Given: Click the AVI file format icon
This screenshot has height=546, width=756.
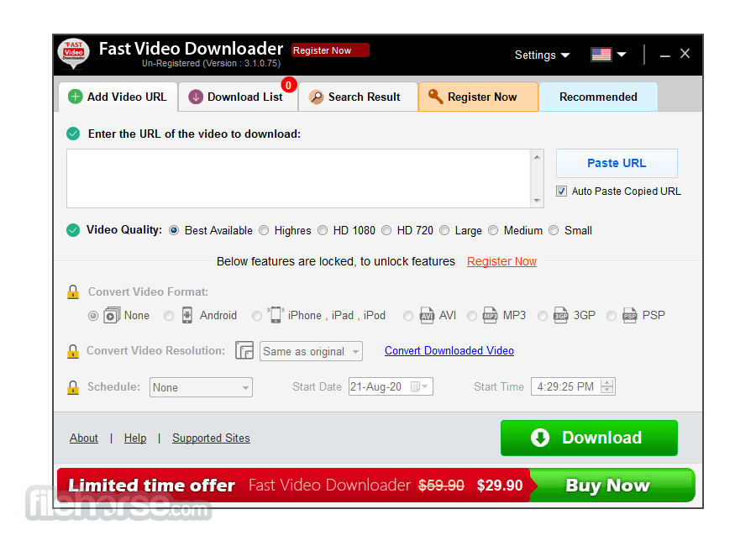Looking at the screenshot, I should 427,316.
